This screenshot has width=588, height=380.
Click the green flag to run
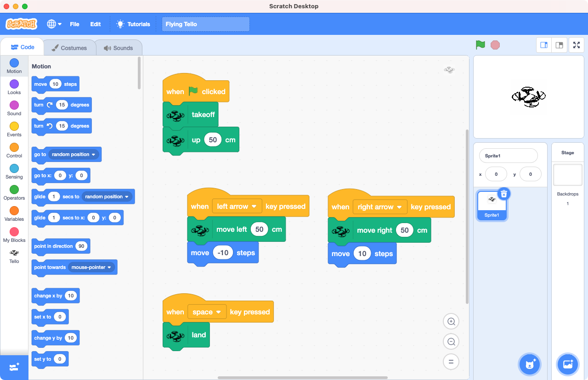(x=480, y=45)
